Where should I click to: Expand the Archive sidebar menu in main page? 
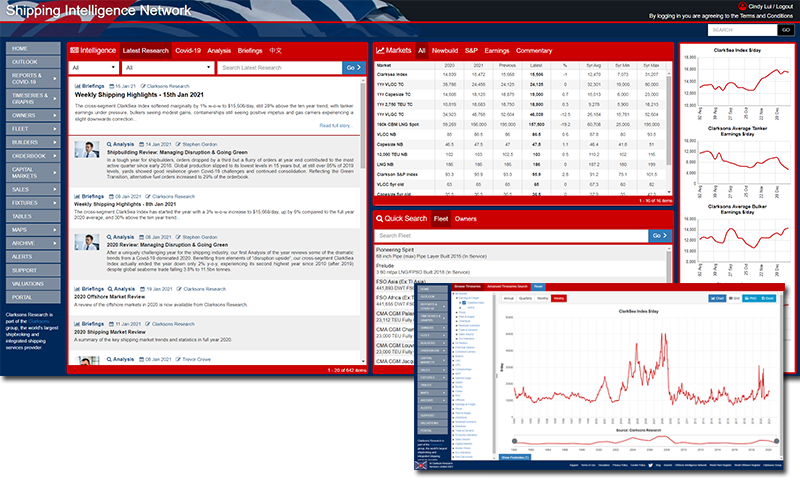tap(33, 243)
